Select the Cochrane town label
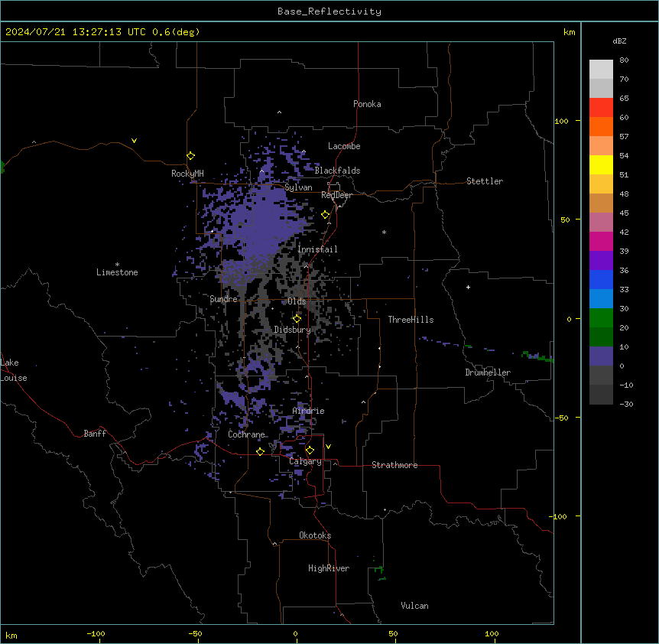The height and width of the screenshot is (644, 659). pyautogui.click(x=246, y=434)
